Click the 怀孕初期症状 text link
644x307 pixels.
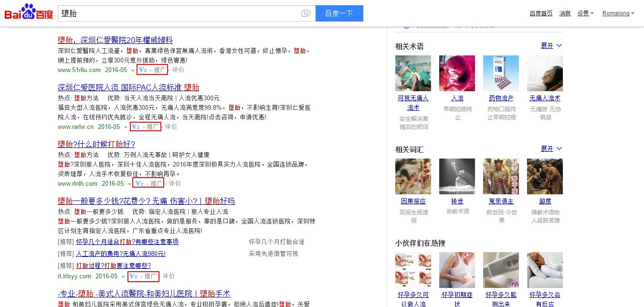click(x=457, y=299)
